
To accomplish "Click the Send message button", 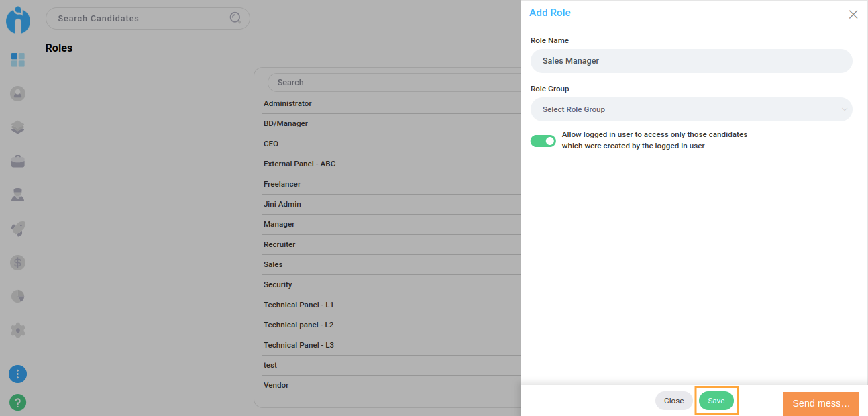I will point(821,403).
